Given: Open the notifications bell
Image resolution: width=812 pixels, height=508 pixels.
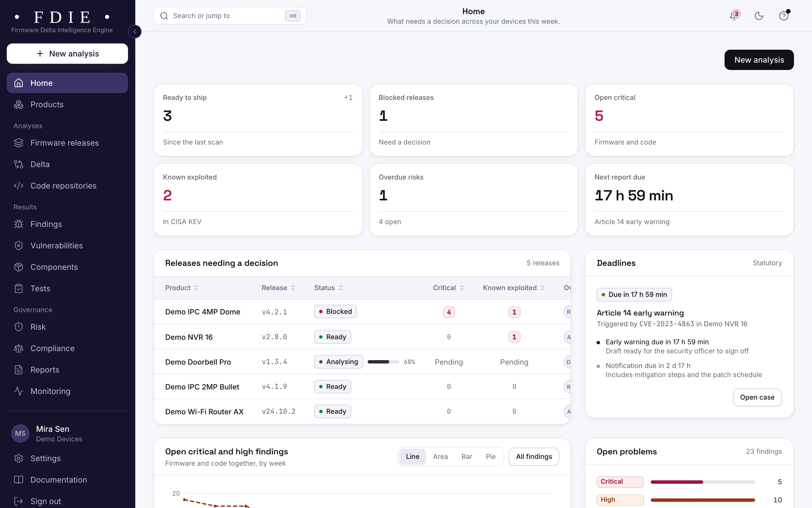Looking at the screenshot, I should 734,16.
